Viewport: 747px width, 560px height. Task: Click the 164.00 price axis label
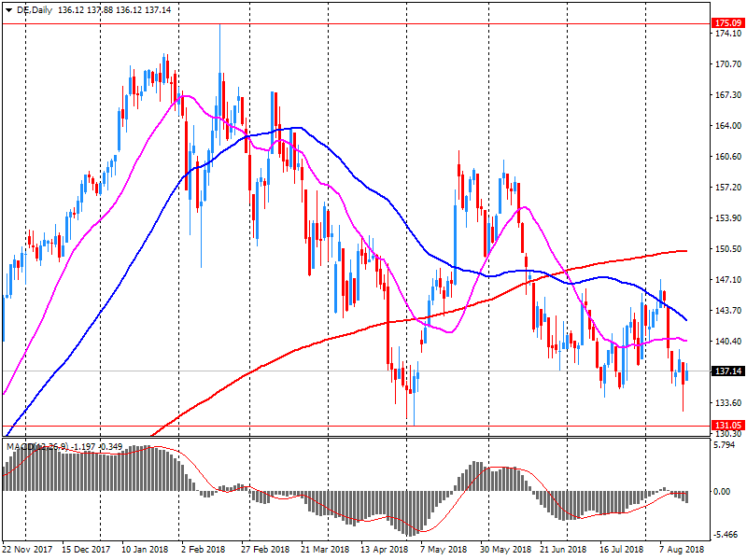tap(728, 126)
